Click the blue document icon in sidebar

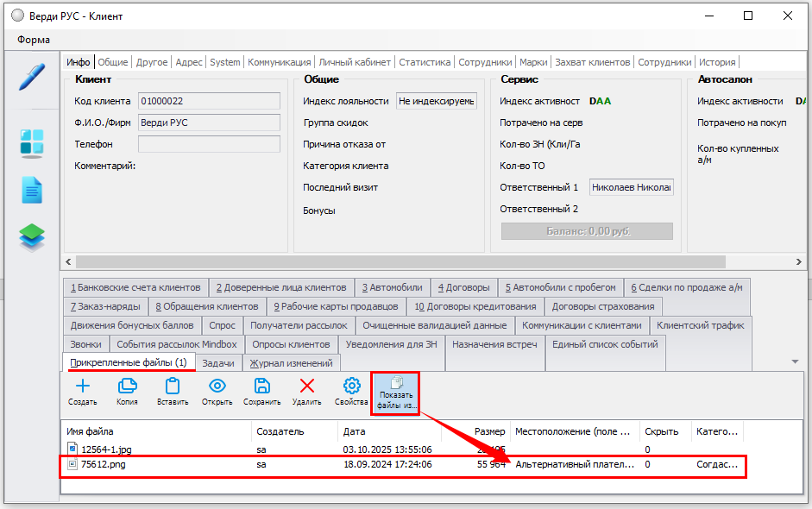click(32, 190)
